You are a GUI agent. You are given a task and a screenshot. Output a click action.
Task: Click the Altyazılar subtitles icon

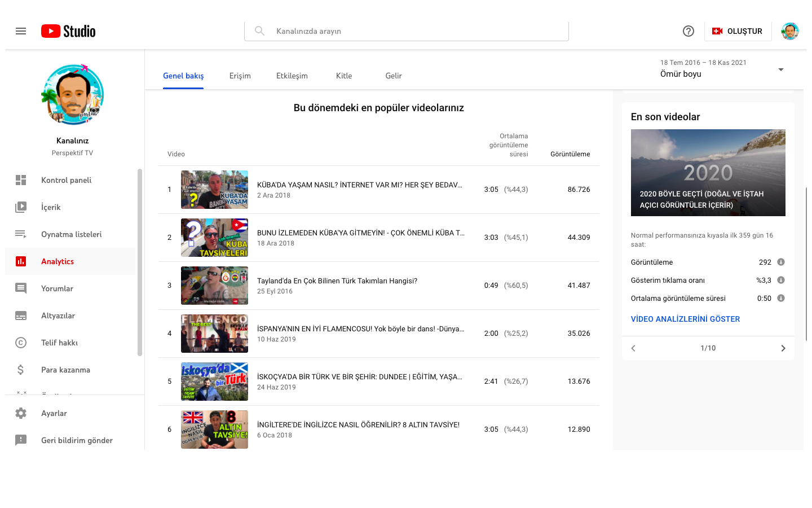21,316
